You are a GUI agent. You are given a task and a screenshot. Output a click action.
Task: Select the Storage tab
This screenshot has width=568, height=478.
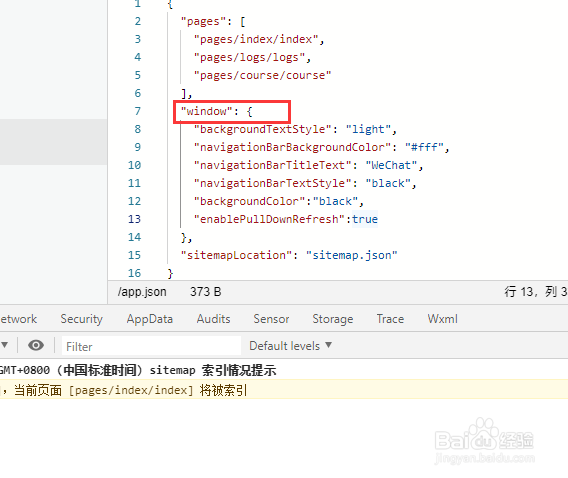333,319
